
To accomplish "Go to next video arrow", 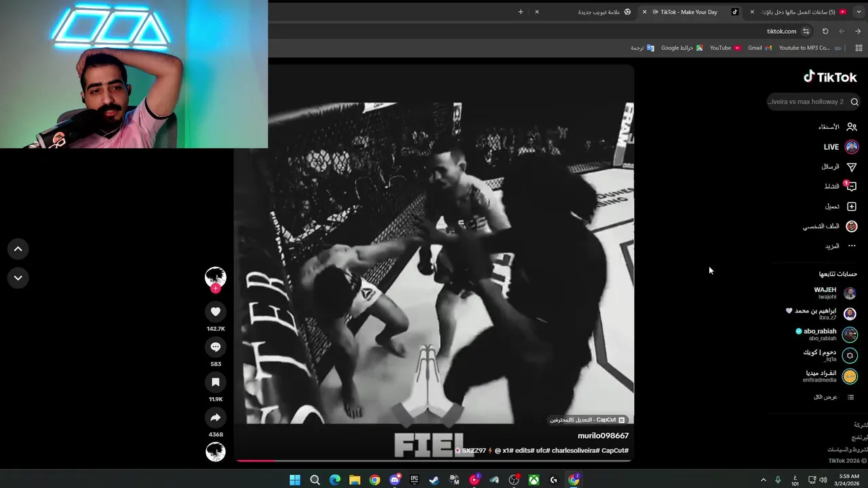I will pyautogui.click(x=18, y=278).
